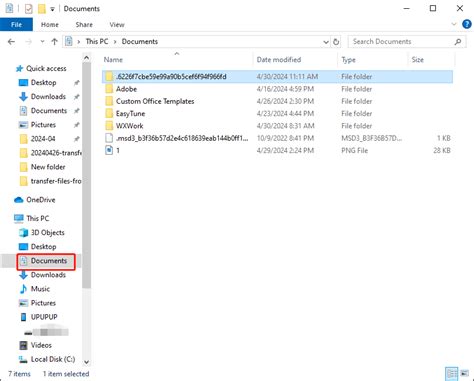Open Pictures under This PC
This screenshot has height=381, width=474.
point(43,303)
